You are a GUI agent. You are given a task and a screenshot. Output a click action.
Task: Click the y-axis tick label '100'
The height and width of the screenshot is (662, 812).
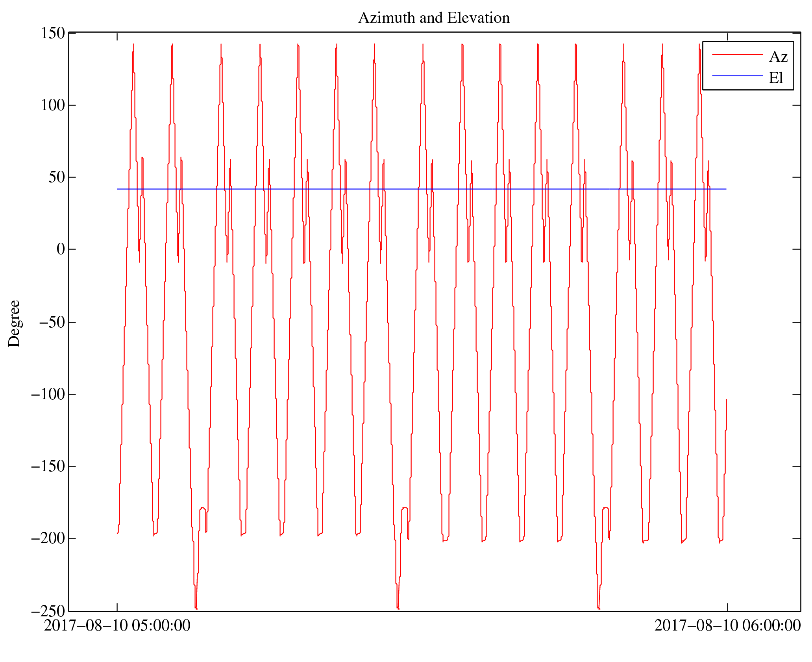click(53, 105)
